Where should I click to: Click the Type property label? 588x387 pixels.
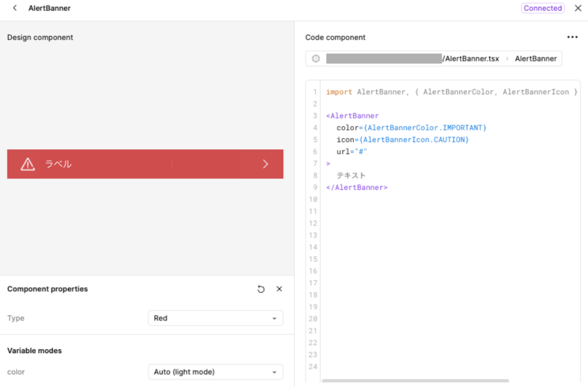coord(16,318)
